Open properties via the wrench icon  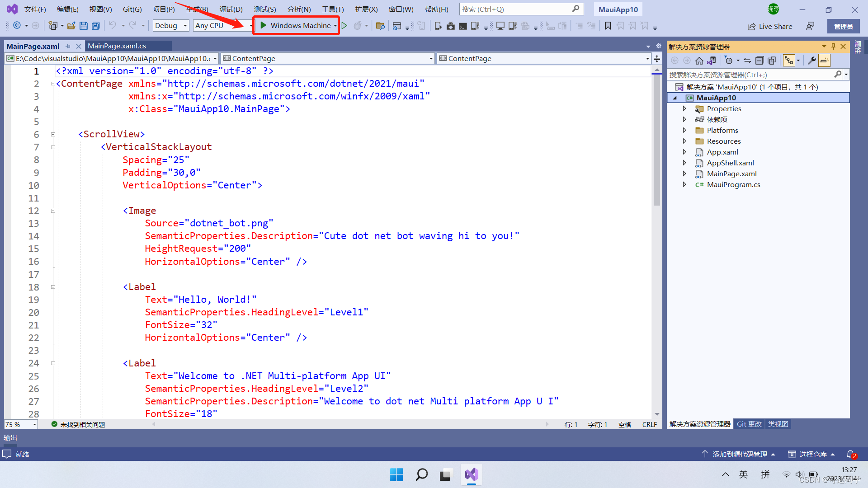(x=812, y=61)
